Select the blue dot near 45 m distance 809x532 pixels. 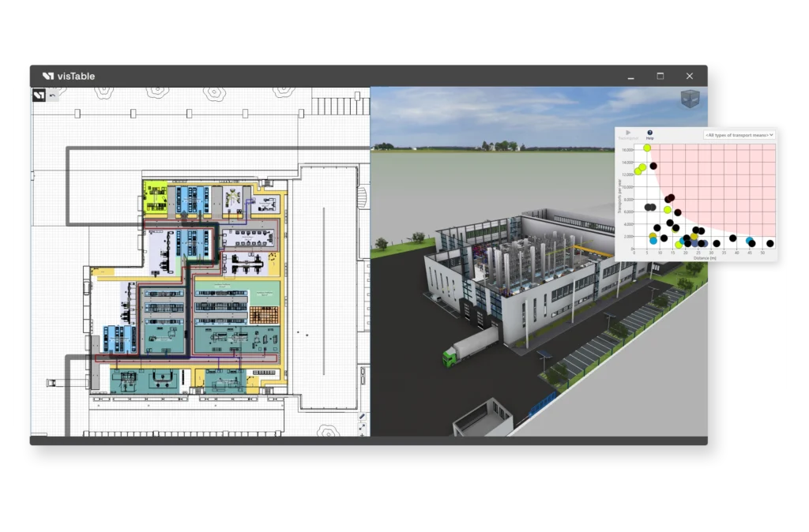pyautogui.click(x=749, y=240)
